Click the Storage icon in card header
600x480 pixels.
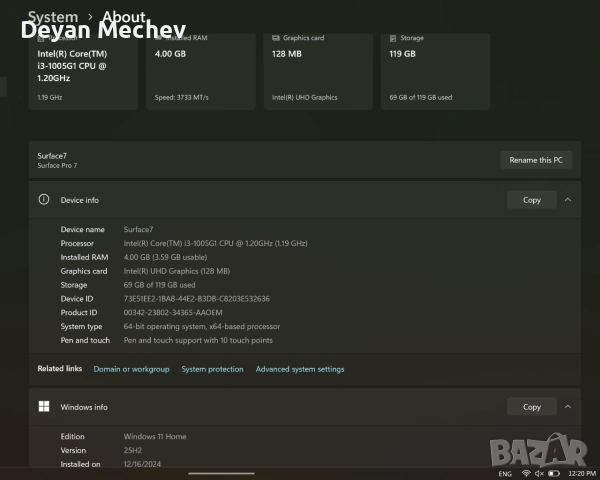pyautogui.click(x=393, y=38)
